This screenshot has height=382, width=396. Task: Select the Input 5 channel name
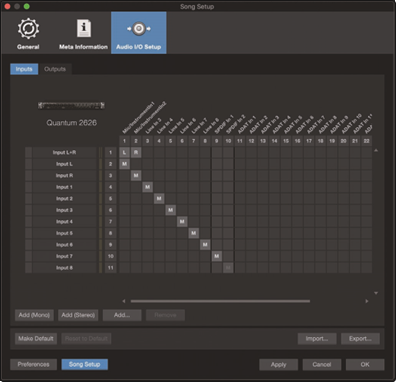64,233
